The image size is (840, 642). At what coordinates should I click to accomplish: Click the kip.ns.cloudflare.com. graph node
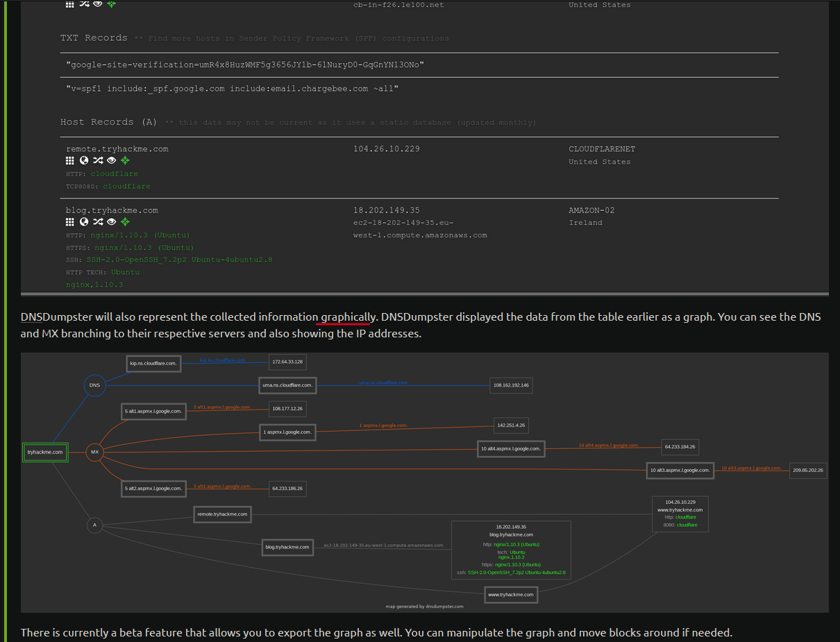click(x=153, y=363)
